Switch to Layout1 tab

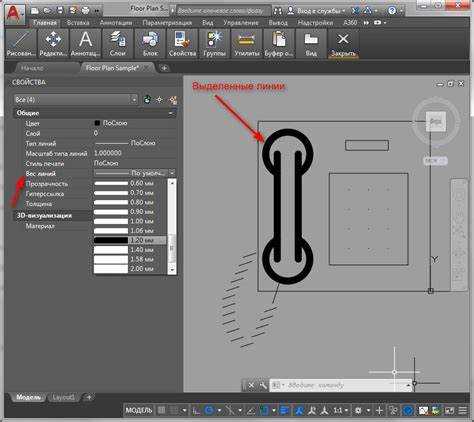coord(63,397)
